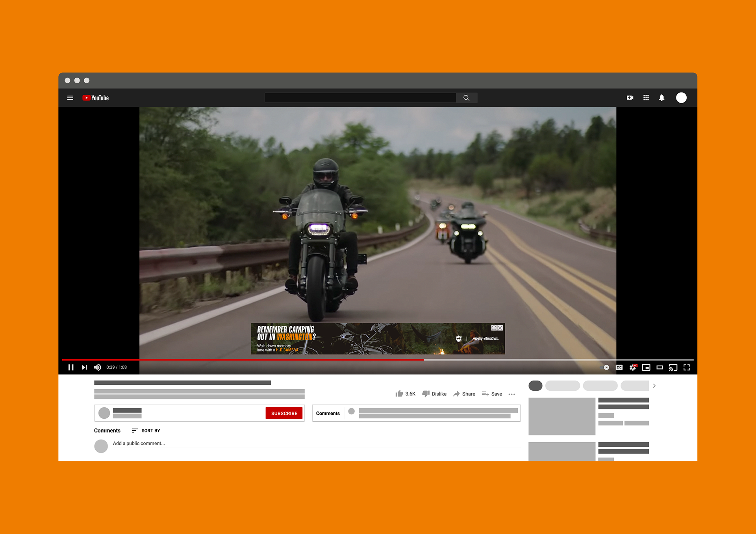This screenshot has width=756, height=534.
Task: Skip to the next video
Action: click(84, 367)
